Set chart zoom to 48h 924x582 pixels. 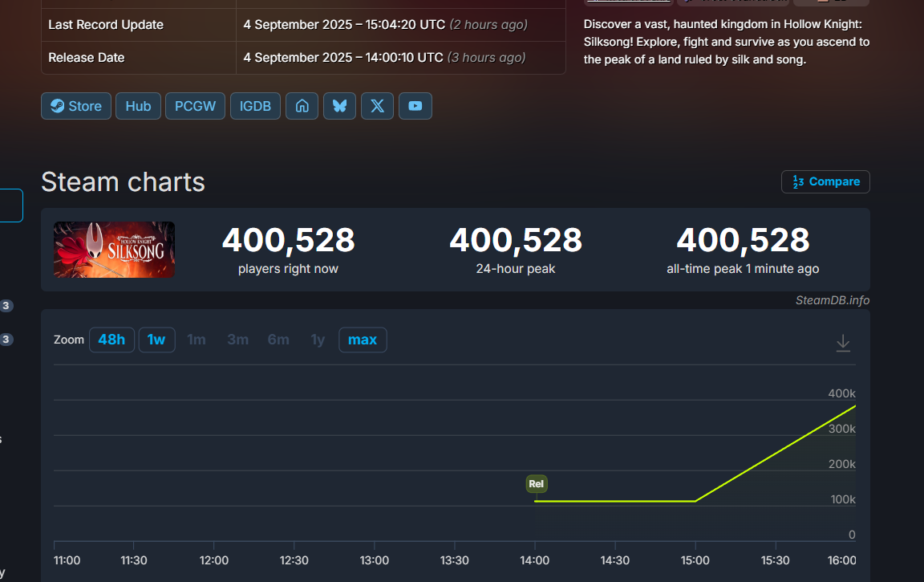111,340
